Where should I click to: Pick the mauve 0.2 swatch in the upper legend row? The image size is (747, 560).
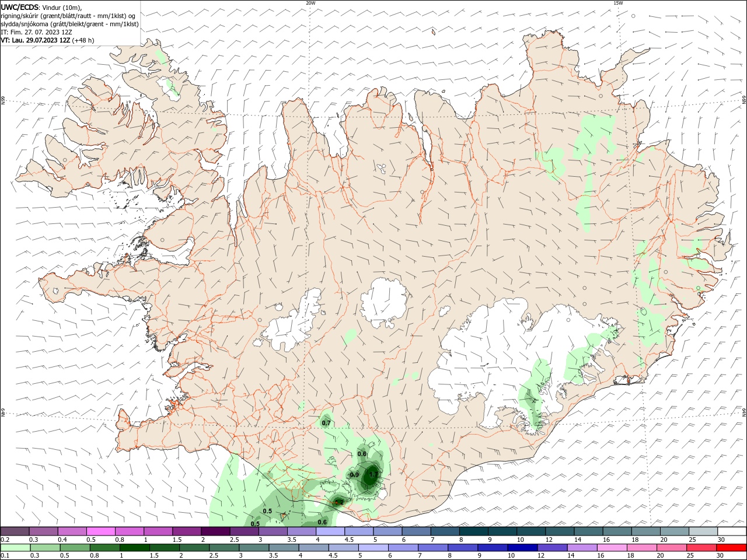click(x=15, y=531)
